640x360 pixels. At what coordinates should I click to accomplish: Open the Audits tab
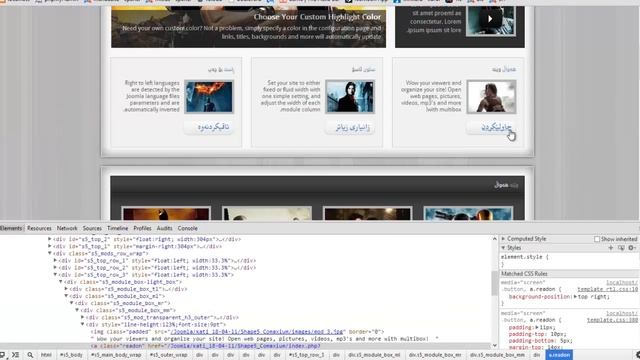pyautogui.click(x=164, y=228)
